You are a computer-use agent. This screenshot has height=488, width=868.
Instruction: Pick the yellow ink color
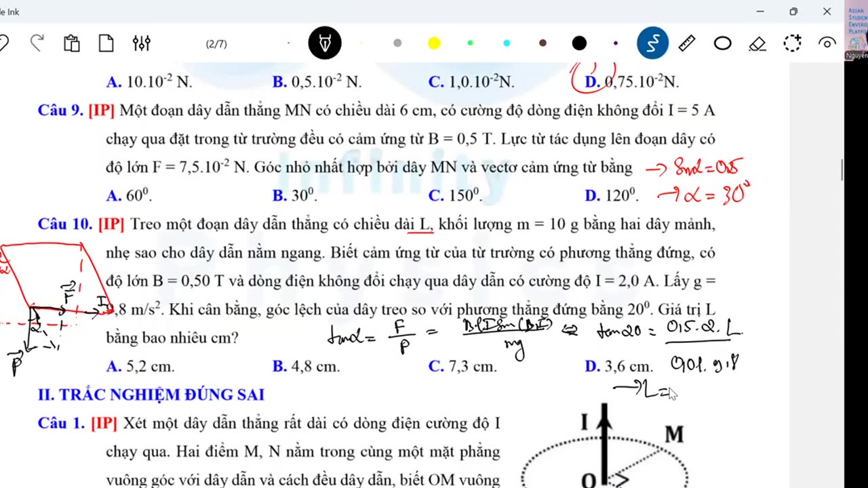tap(434, 43)
